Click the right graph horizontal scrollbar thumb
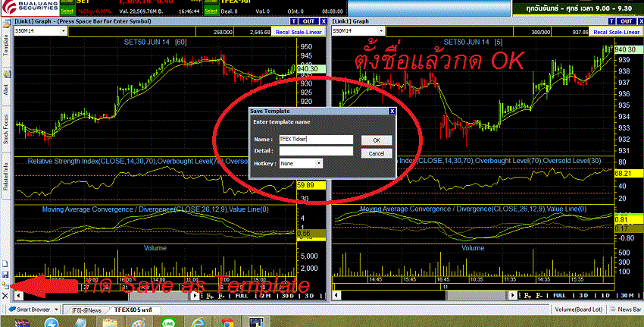 pos(477,295)
